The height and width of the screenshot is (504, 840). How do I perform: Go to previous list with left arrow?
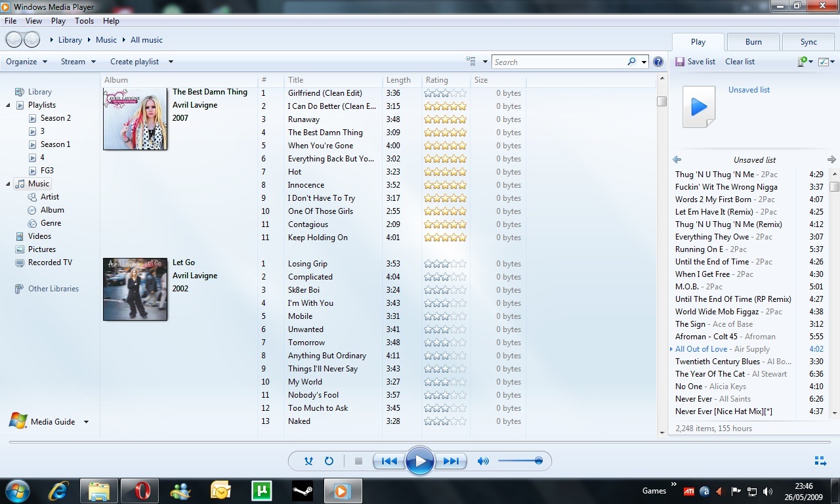pyautogui.click(x=677, y=159)
